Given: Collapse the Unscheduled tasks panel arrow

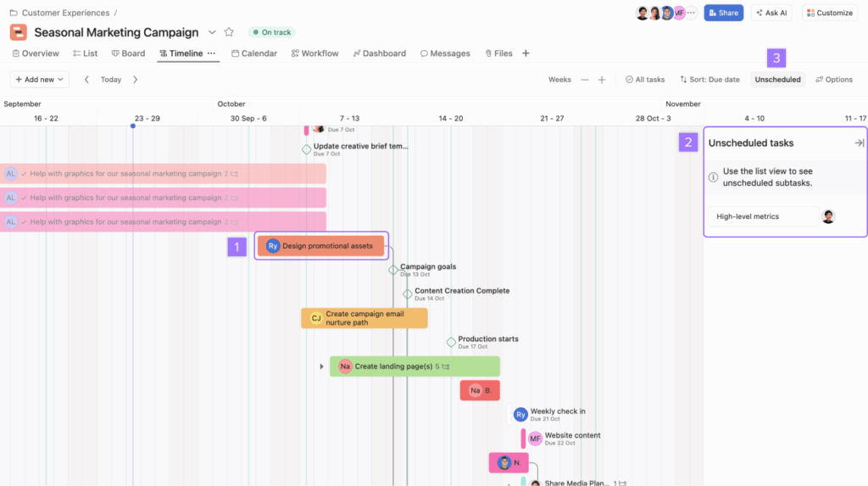Looking at the screenshot, I should pos(858,143).
